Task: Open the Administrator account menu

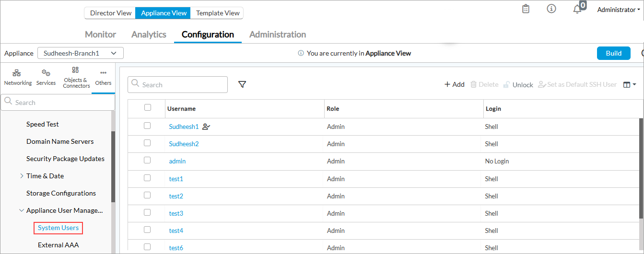Action: (x=618, y=10)
